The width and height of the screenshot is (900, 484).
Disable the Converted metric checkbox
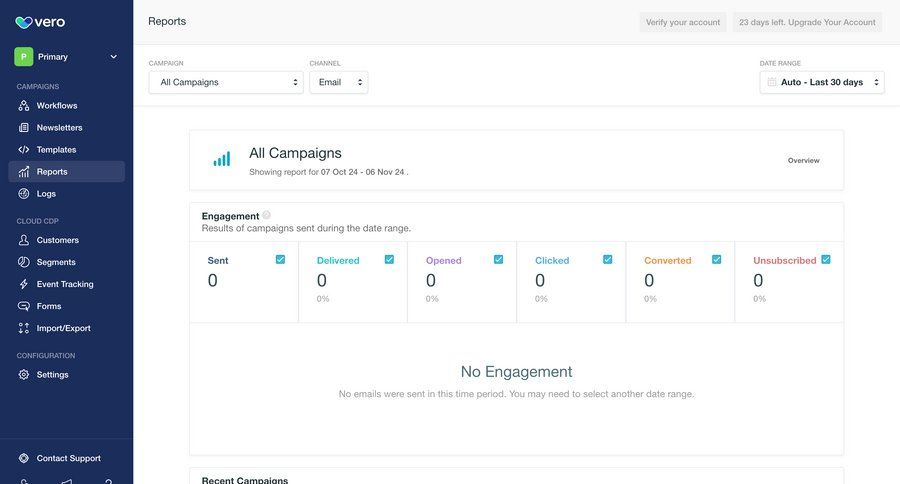(x=716, y=260)
